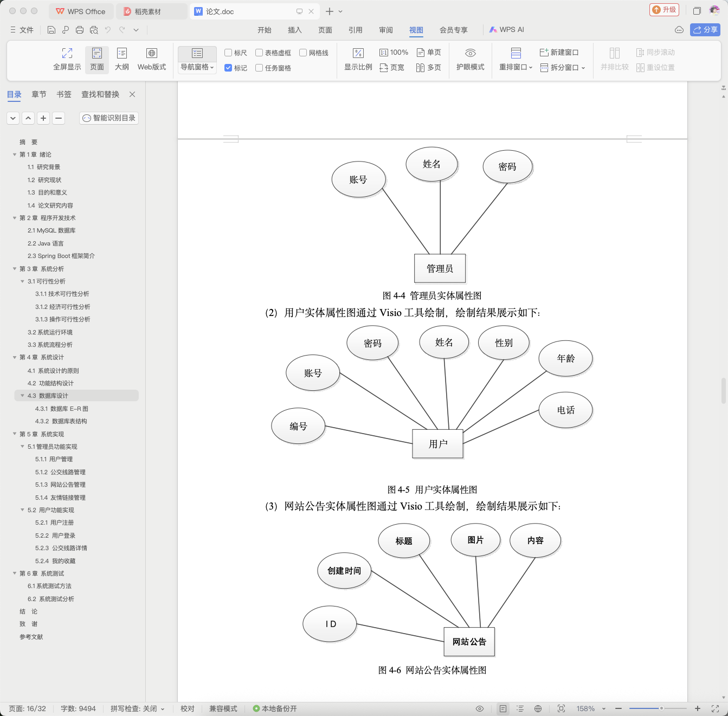
Task: Collapse Chapter 3 系统分析 in outline
Action: 15,269
